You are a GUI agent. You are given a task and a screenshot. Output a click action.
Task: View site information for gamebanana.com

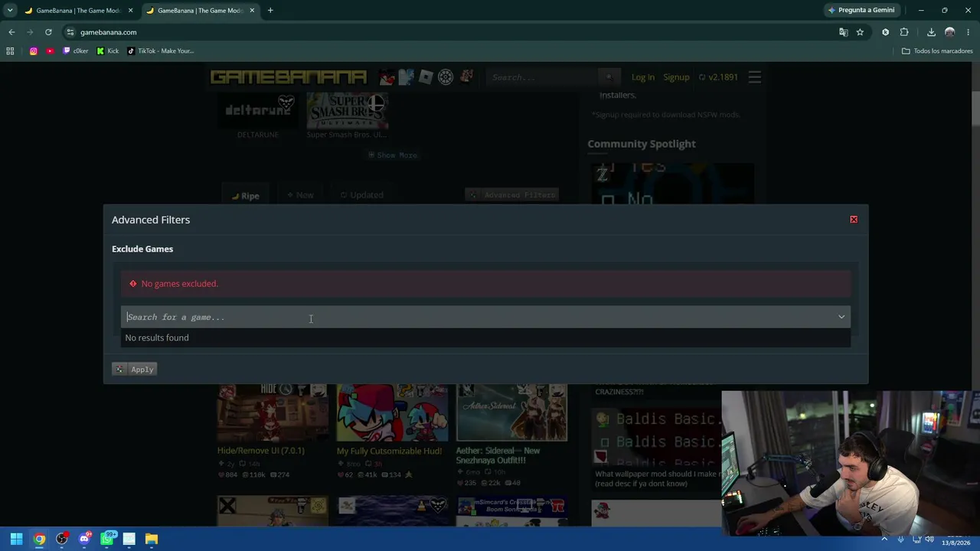tap(70, 32)
